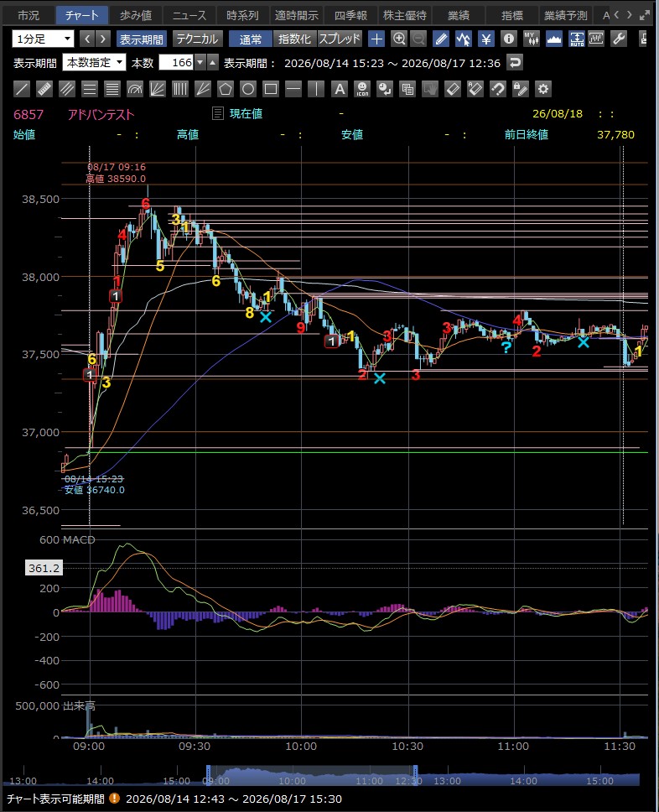The image size is (659, 812).
Task: Select the trend line drawing tool
Action: (x=22, y=89)
